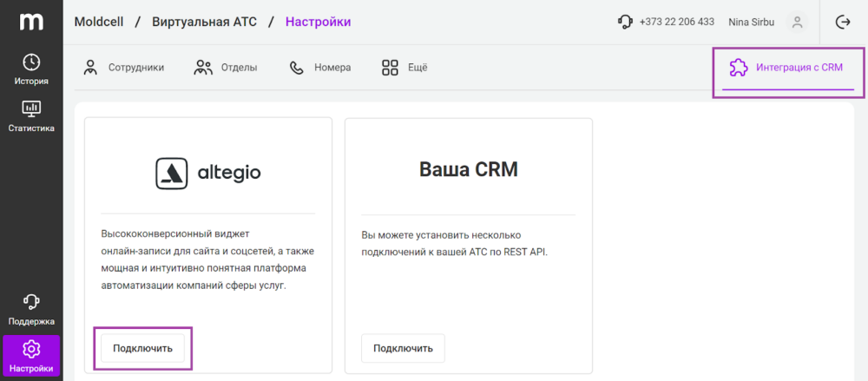
Task: Click the support headset icon near the phone number
Action: point(625,23)
